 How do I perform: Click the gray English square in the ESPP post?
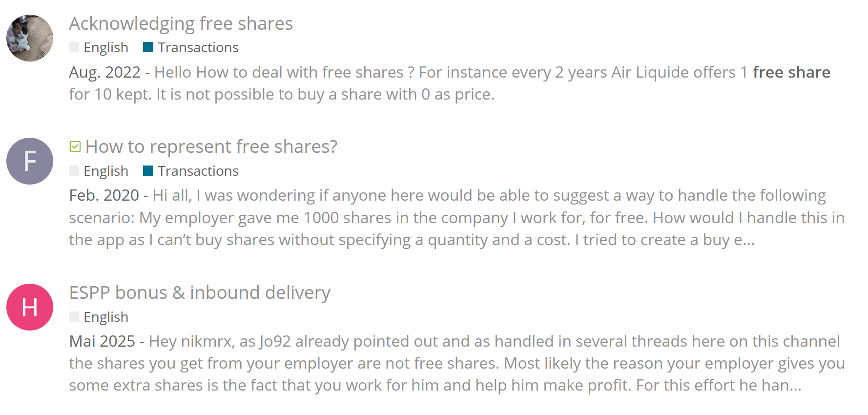click(x=74, y=317)
